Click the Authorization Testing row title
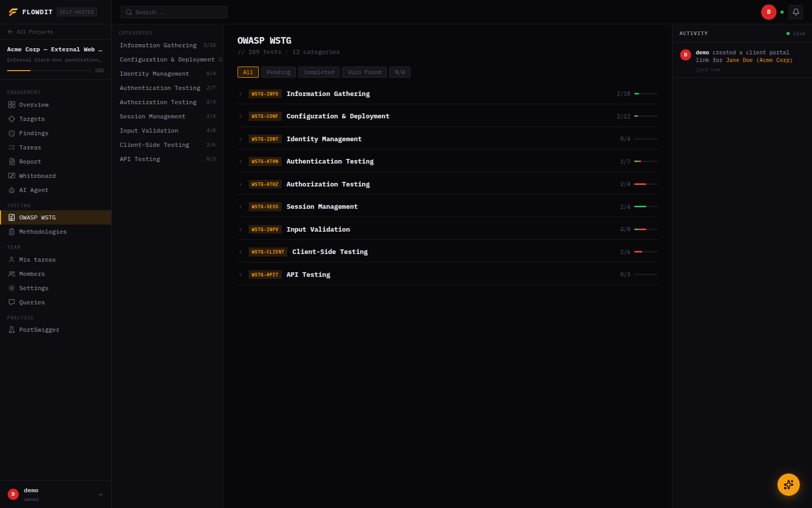 328,184
